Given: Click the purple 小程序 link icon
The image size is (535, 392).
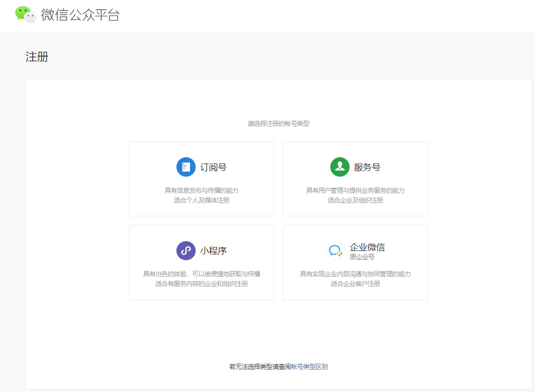Looking at the screenshot, I should coord(186,250).
